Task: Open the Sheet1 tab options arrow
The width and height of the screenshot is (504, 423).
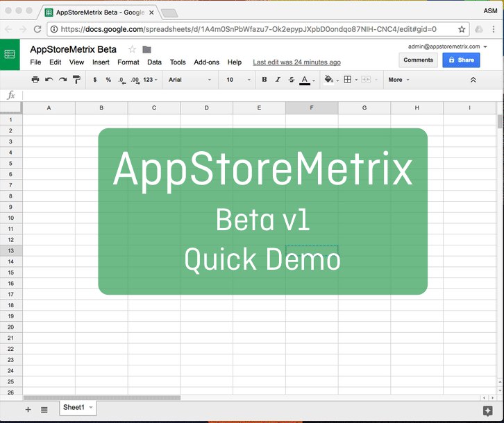Action: [x=91, y=407]
